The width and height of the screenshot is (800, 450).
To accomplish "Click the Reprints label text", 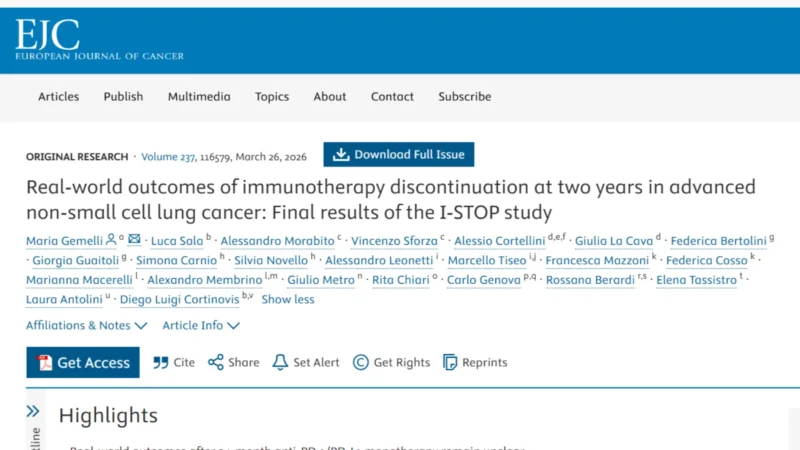I will point(485,362).
